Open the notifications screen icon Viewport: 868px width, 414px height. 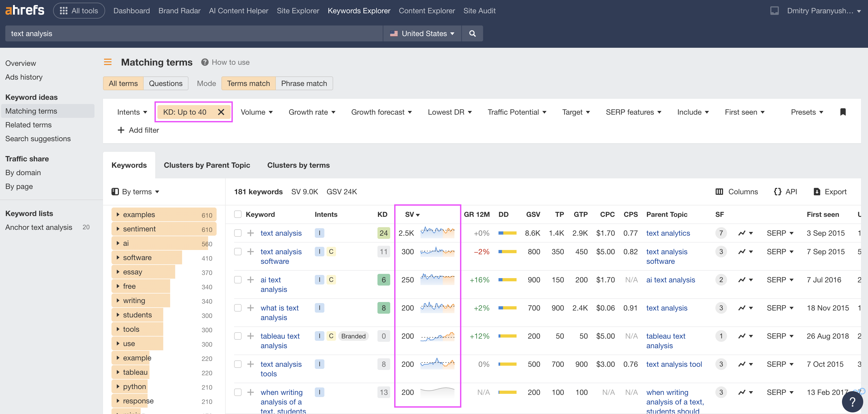tap(774, 11)
